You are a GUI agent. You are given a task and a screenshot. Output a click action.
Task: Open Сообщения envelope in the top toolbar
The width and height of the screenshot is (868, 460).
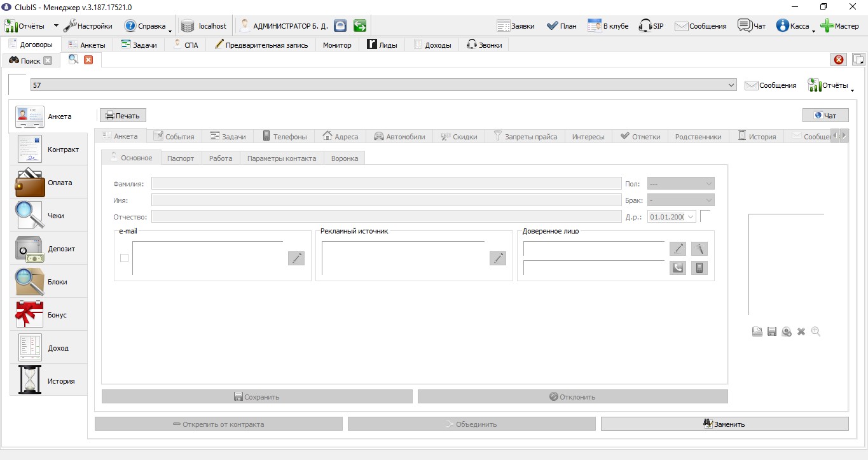pyautogui.click(x=701, y=26)
